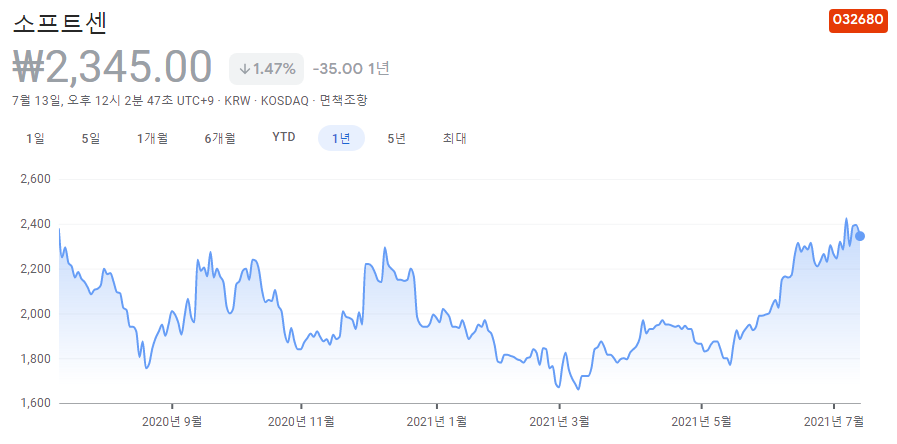Click the 2,000 y-axis label
897x444 pixels.
(35, 314)
